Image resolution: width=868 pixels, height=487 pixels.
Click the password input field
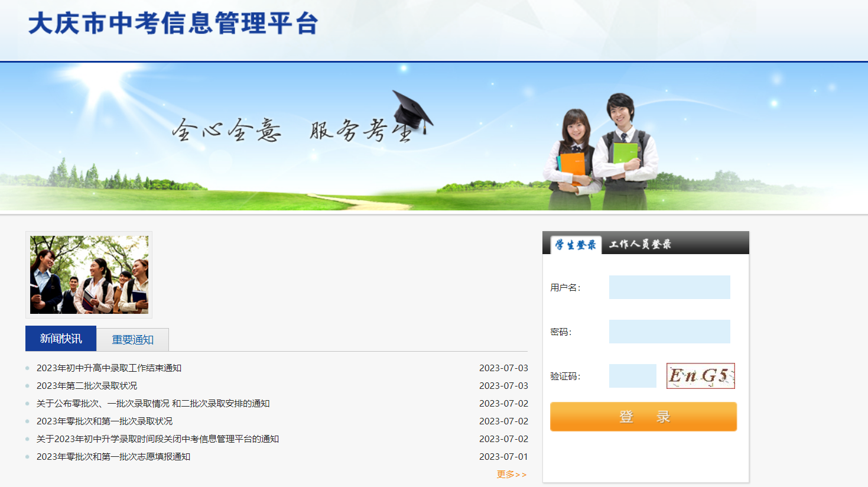[x=669, y=332]
